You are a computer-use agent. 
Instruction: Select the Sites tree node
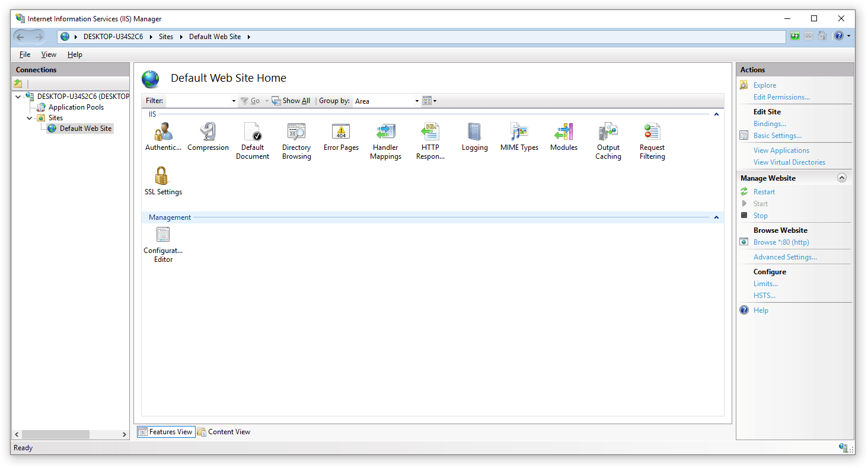(56, 118)
